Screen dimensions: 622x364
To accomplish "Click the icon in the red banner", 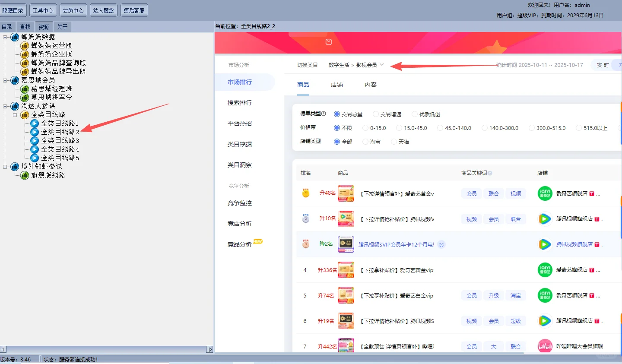I will click(x=329, y=42).
